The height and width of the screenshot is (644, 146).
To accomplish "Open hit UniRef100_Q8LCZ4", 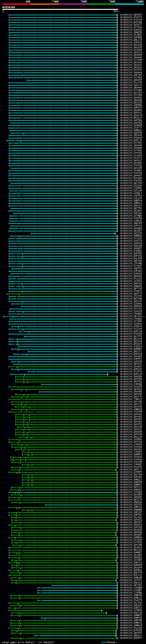I will pyautogui.click(x=131, y=40).
